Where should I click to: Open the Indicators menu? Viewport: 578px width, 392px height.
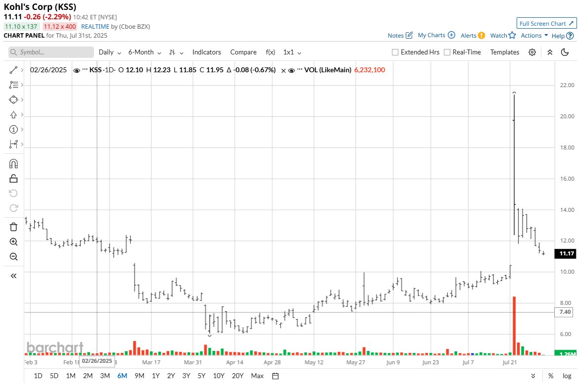pos(206,52)
